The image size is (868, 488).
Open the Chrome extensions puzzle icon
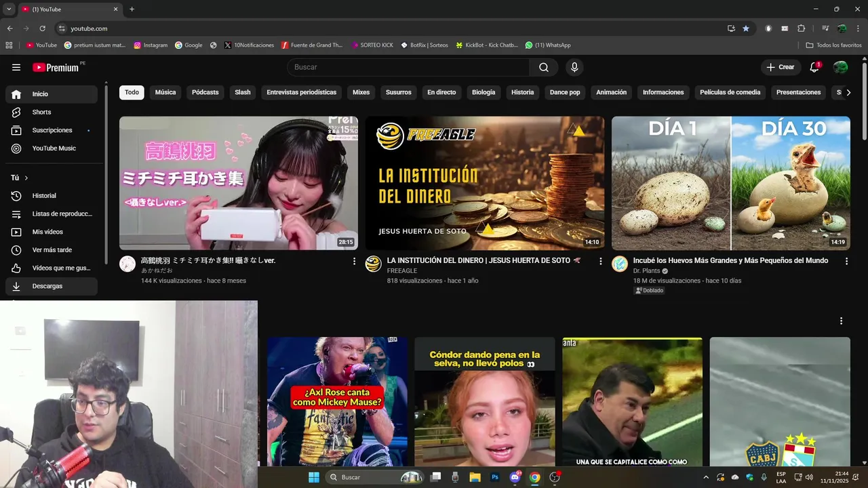(801, 28)
